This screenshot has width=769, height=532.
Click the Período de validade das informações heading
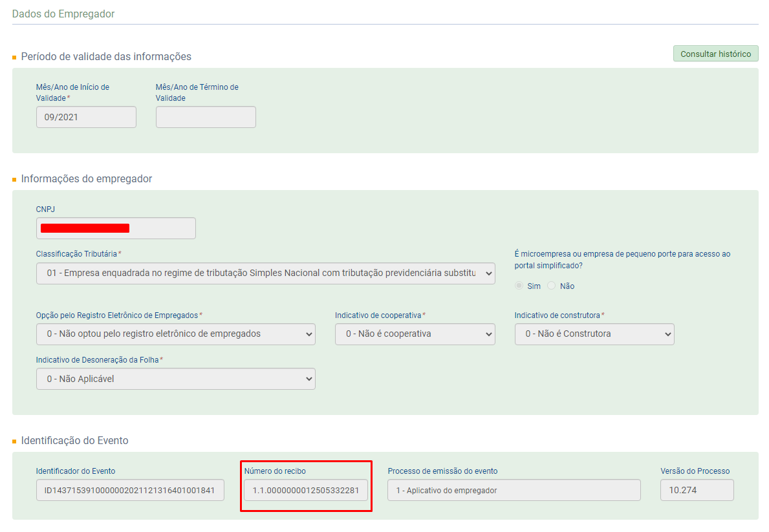(106, 56)
